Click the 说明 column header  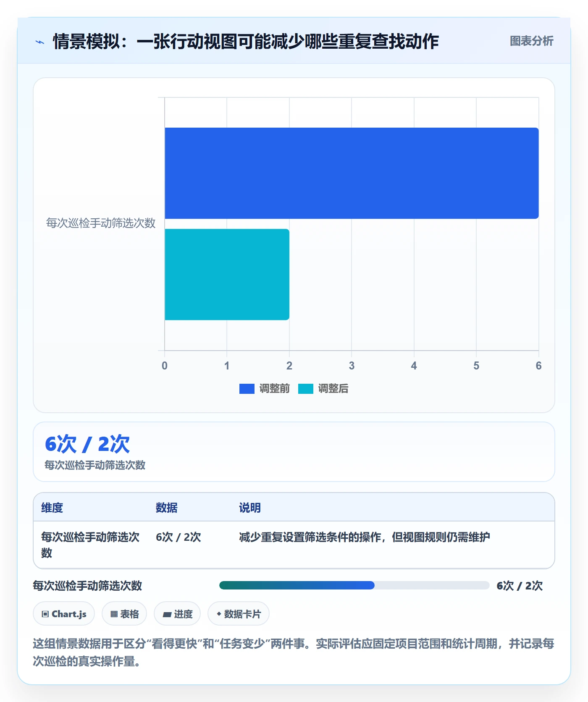coord(250,508)
